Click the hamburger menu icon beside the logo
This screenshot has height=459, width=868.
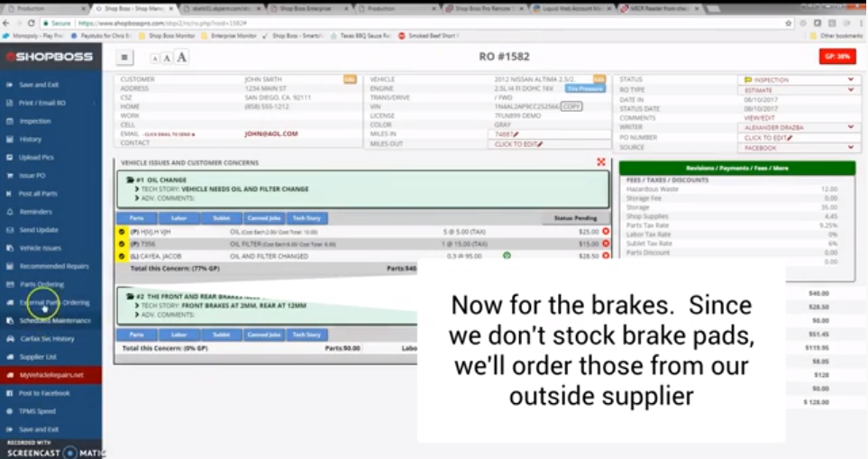point(125,57)
